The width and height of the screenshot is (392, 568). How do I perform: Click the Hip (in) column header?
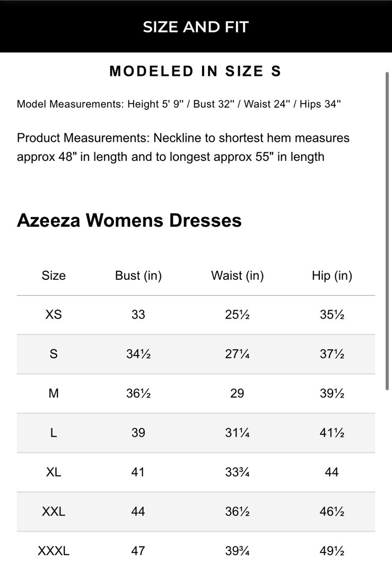(332, 276)
